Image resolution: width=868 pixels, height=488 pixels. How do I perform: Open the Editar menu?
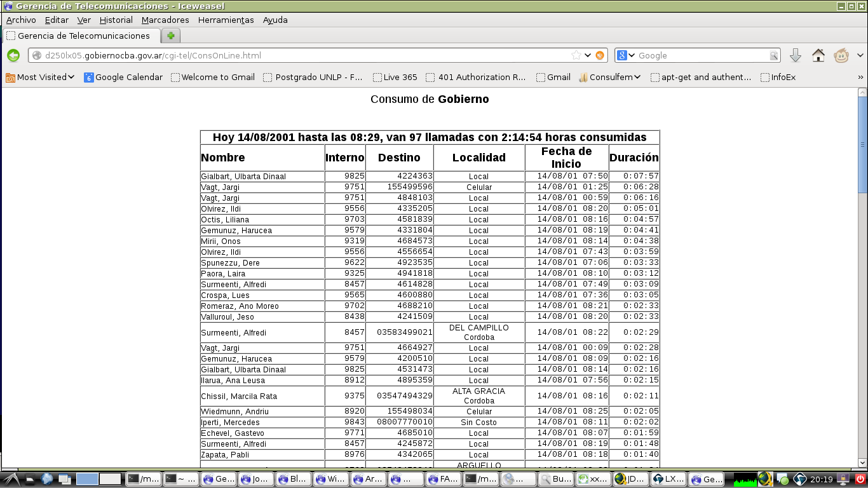point(57,20)
